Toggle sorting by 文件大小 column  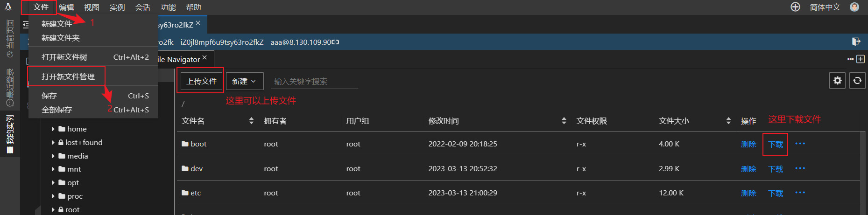(728, 121)
